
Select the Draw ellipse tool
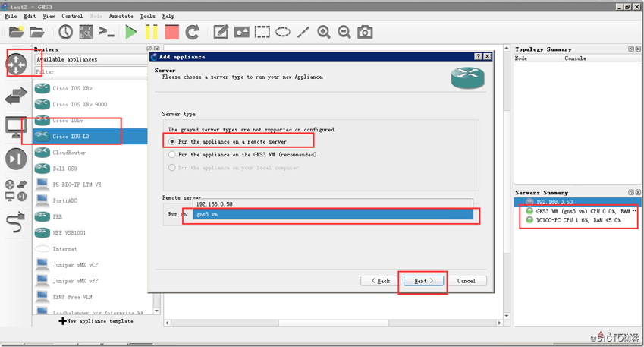pyautogui.click(x=283, y=32)
